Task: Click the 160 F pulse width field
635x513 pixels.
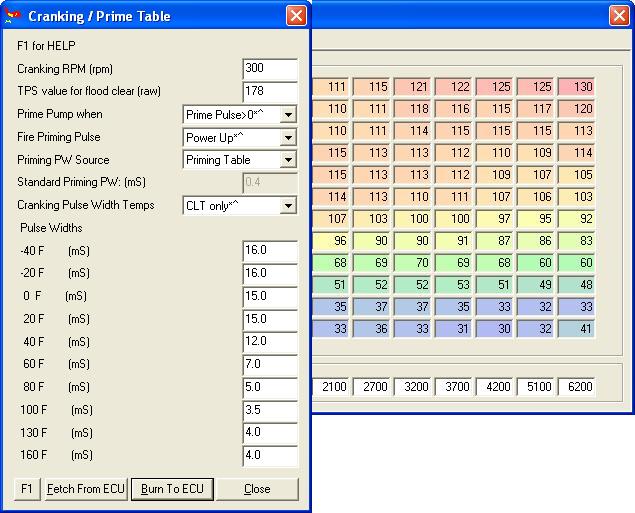Action: (x=270, y=457)
